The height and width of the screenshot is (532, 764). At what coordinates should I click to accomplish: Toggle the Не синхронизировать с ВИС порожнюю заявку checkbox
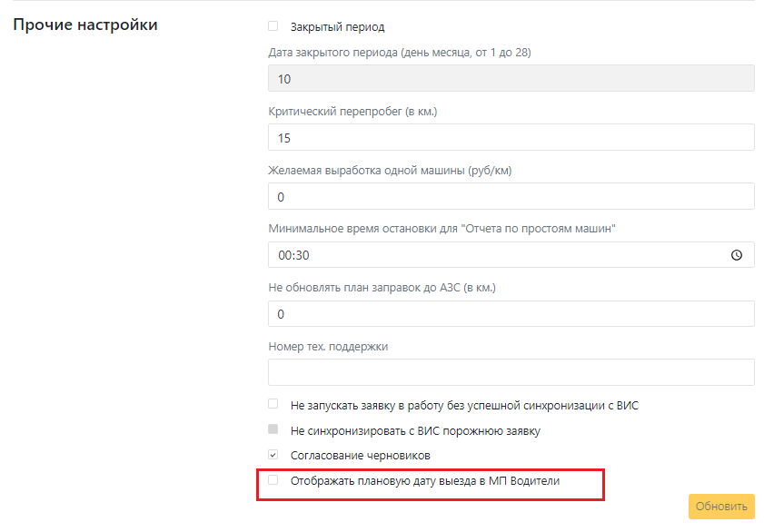[273, 429]
